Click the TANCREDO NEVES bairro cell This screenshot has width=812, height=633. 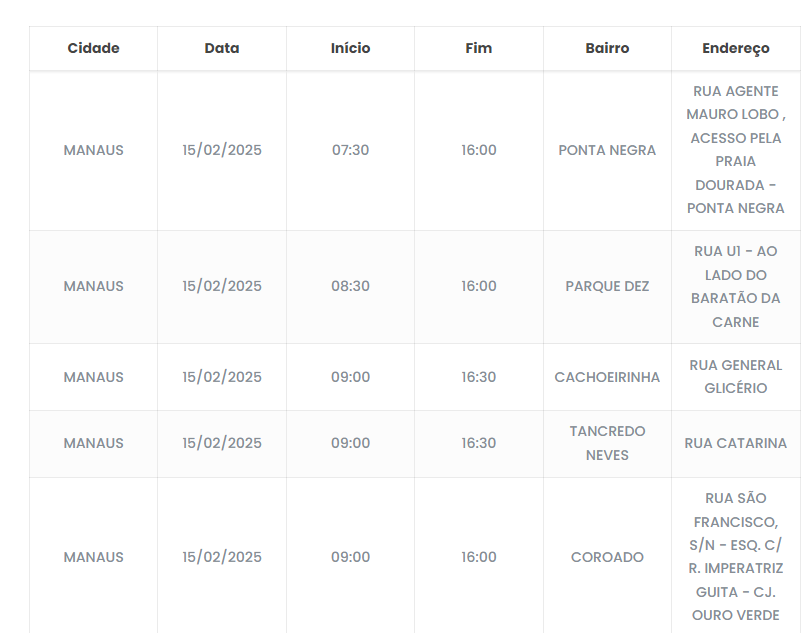click(607, 443)
